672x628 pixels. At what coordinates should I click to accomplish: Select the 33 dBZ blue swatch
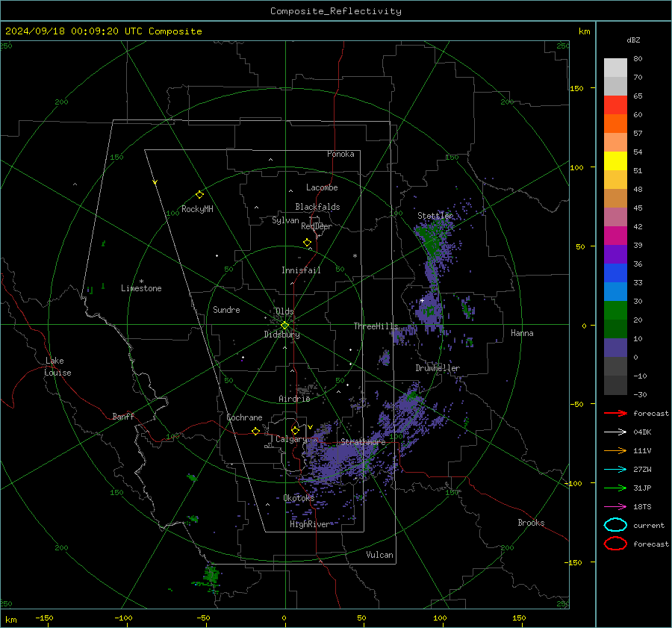pos(615,273)
